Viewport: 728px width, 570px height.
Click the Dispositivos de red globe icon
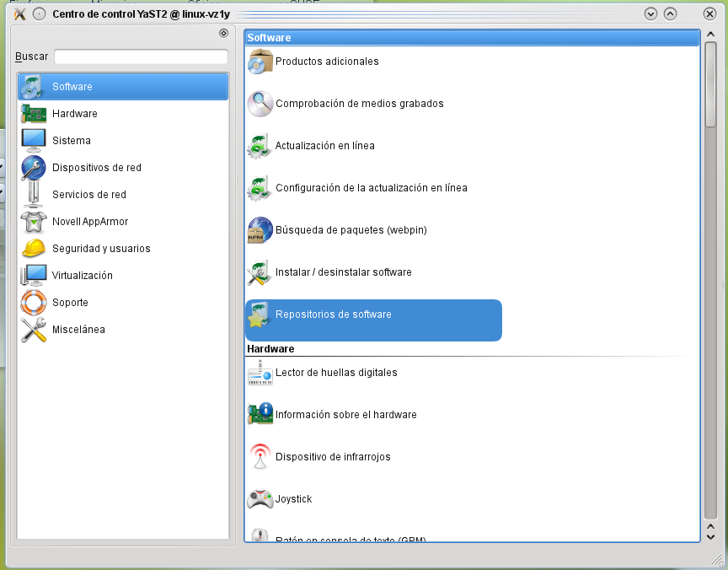(34, 168)
